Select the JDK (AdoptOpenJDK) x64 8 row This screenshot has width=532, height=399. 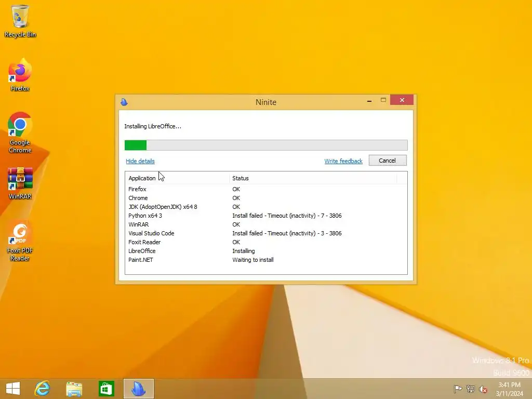266,207
